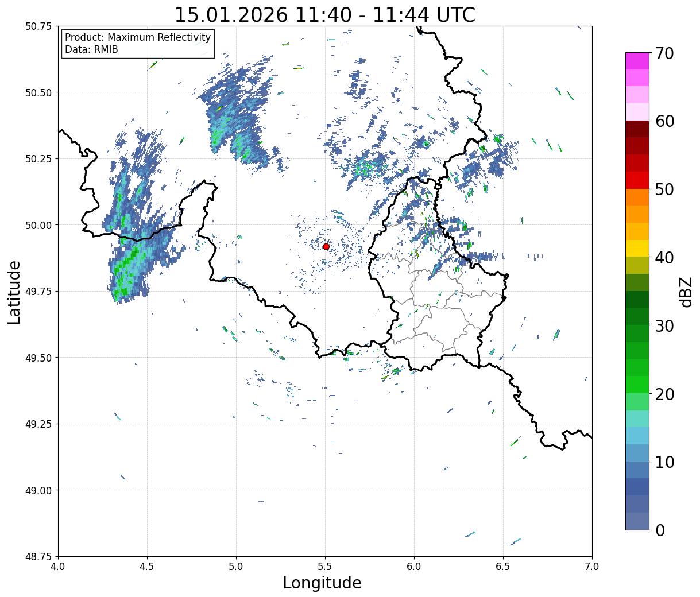Click the longitude tick label 5.5
700x597 pixels.
click(x=325, y=567)
